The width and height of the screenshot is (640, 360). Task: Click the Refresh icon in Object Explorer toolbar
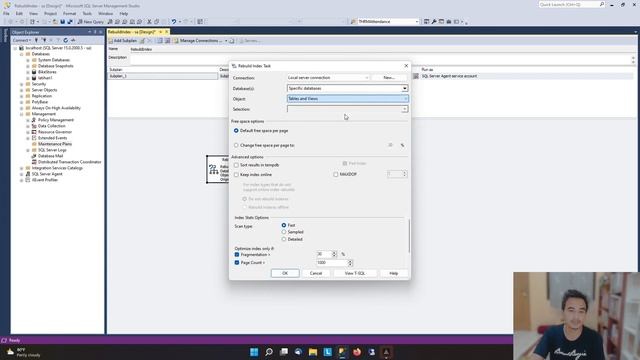65,40
